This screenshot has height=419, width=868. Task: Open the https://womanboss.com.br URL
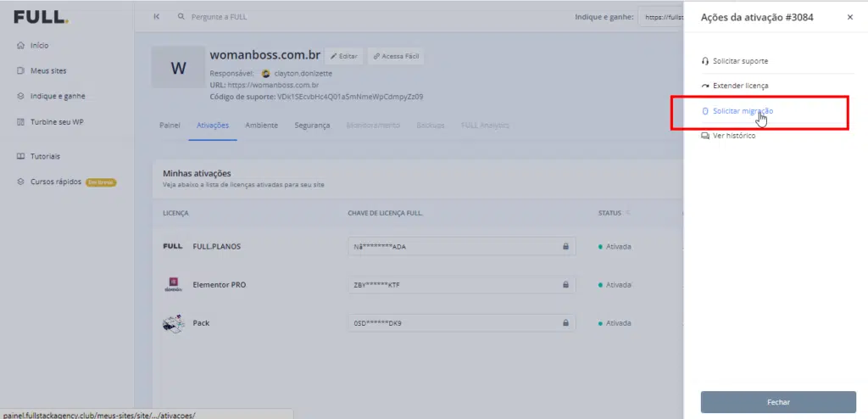273,85
